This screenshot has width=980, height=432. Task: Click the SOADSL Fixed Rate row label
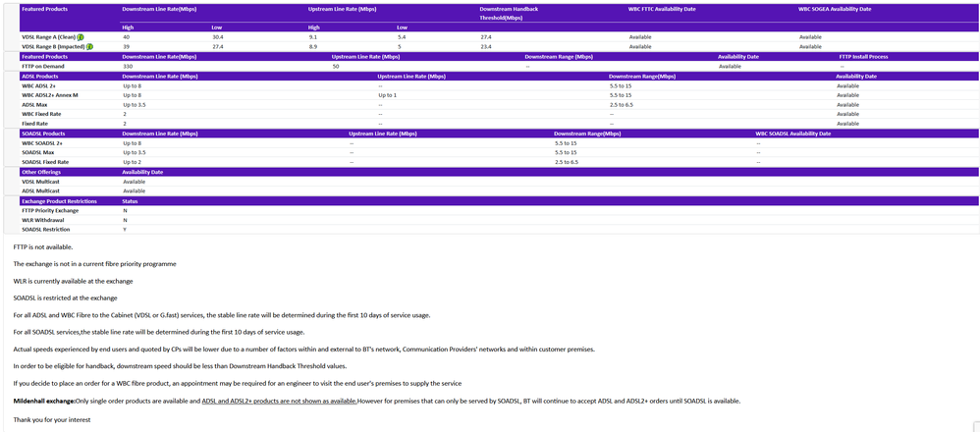45,162
